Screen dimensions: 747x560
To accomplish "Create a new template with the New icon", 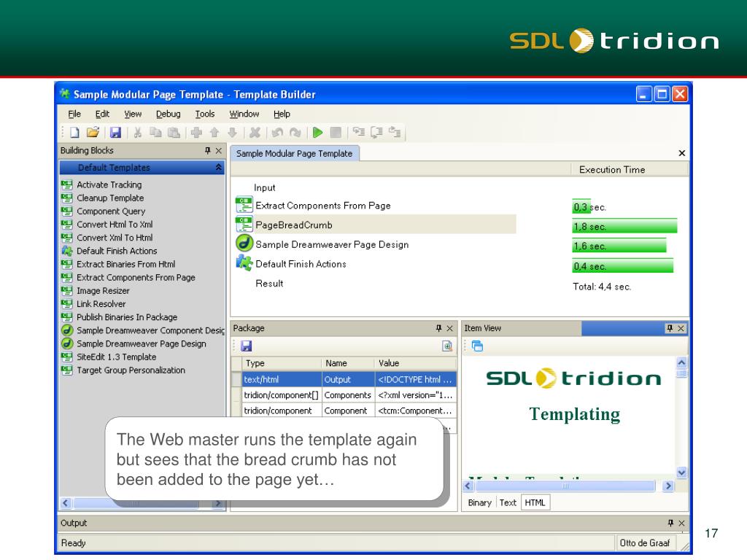I will tap(74, 133).
